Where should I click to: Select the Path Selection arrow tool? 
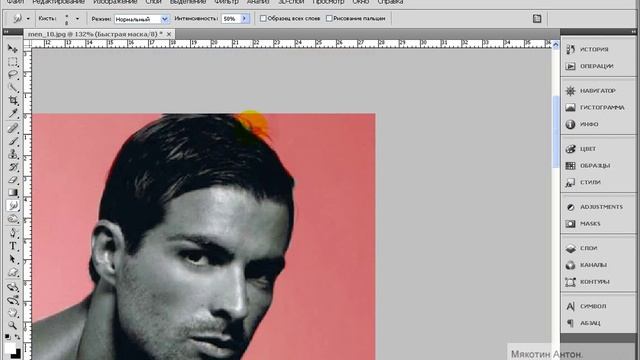[13, 259]
